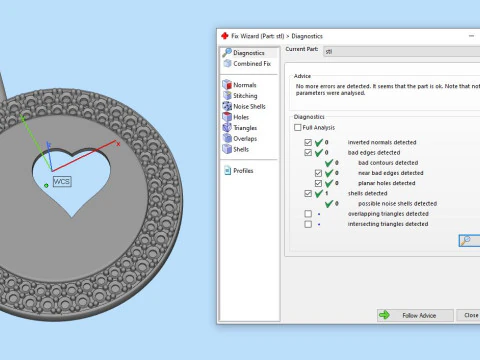Click the red Fix Wizard cross icon
The height and width of the screenshot is (360, 480).
click(225, 36)
